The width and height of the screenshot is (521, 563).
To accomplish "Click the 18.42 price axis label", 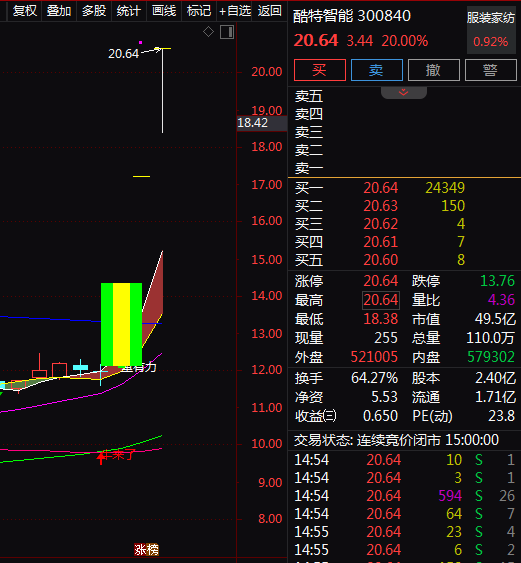I will pyautogui.click(x=262, y=123).
